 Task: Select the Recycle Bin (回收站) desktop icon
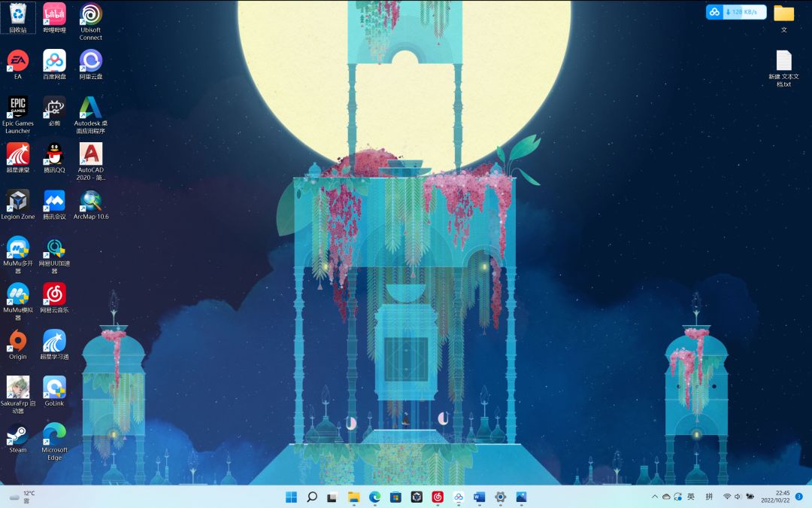(x=18, y=18)
